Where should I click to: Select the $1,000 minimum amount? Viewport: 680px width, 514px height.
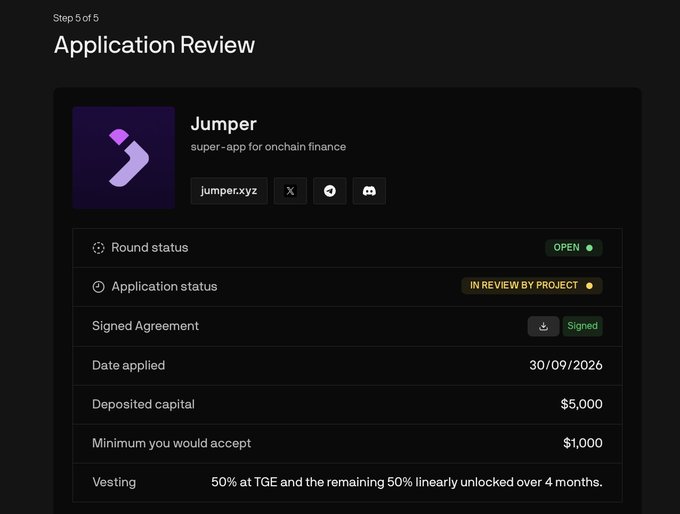(x=582, y=443)
